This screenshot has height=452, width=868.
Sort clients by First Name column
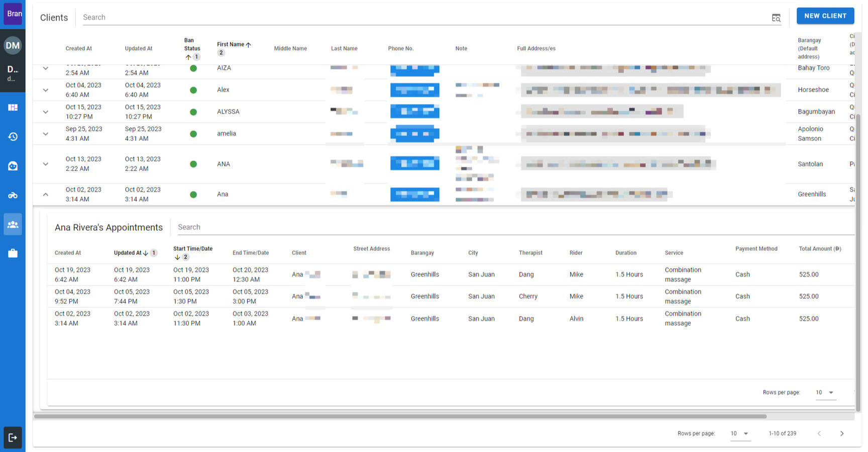click(x=231, y=45)
